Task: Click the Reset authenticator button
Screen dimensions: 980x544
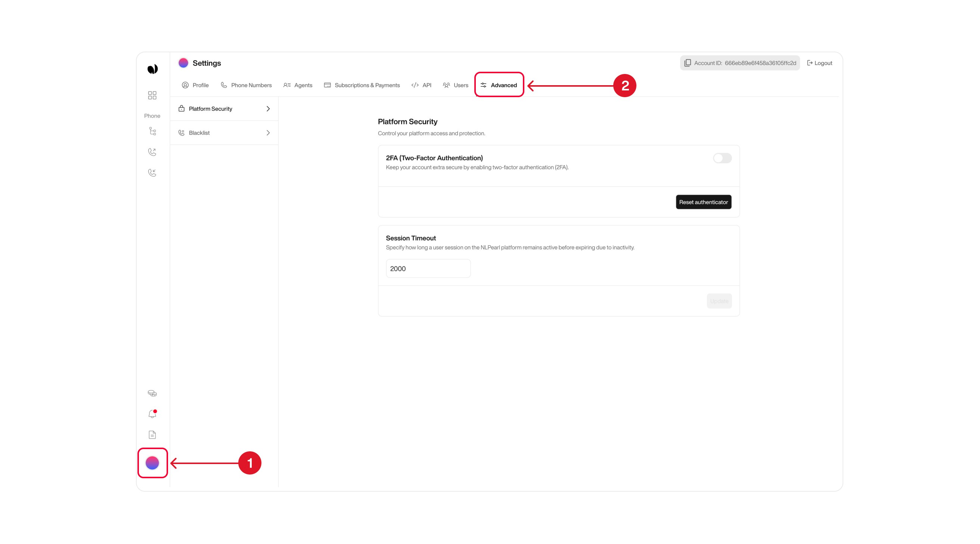Action: [703, 202]
